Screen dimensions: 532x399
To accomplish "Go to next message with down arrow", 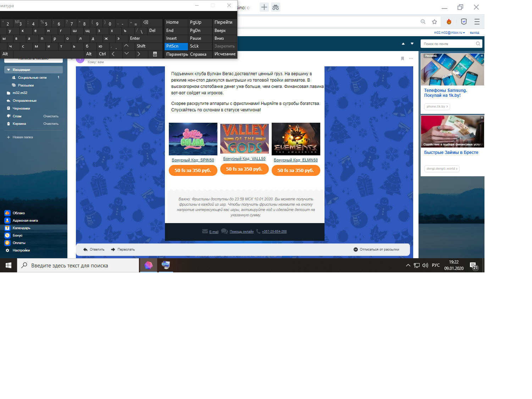I will point(412,44).
